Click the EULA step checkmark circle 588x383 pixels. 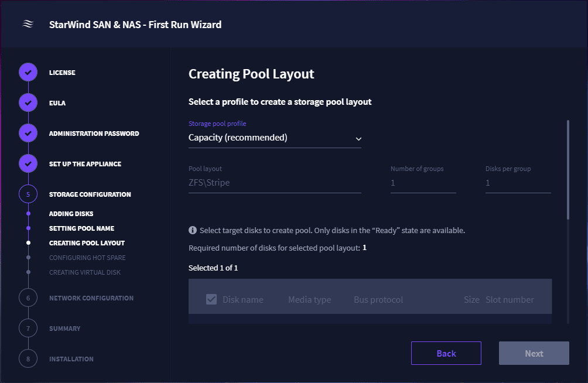28,103
